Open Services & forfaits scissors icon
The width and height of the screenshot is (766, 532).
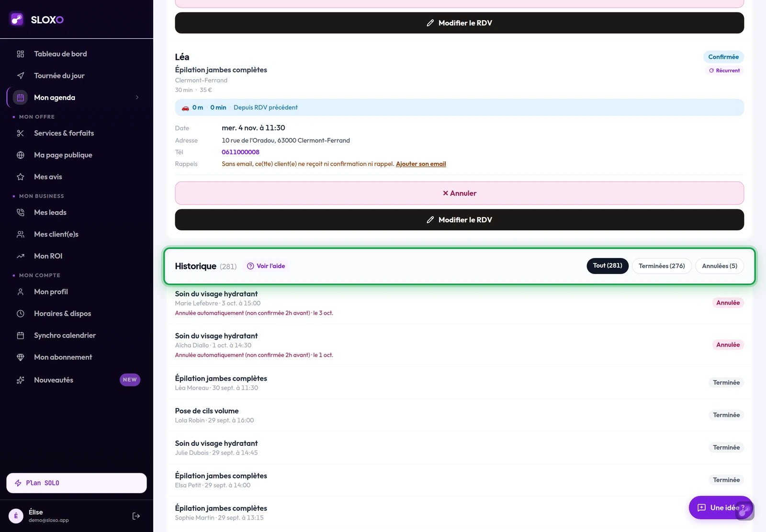click(x=21, y=133)
